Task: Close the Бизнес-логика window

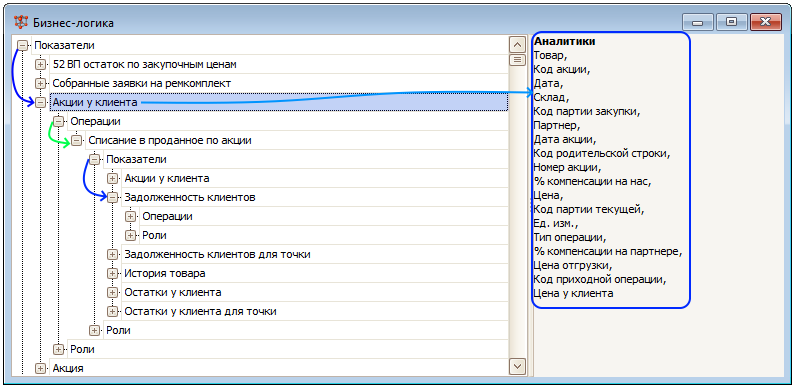Action: (766, 22)
